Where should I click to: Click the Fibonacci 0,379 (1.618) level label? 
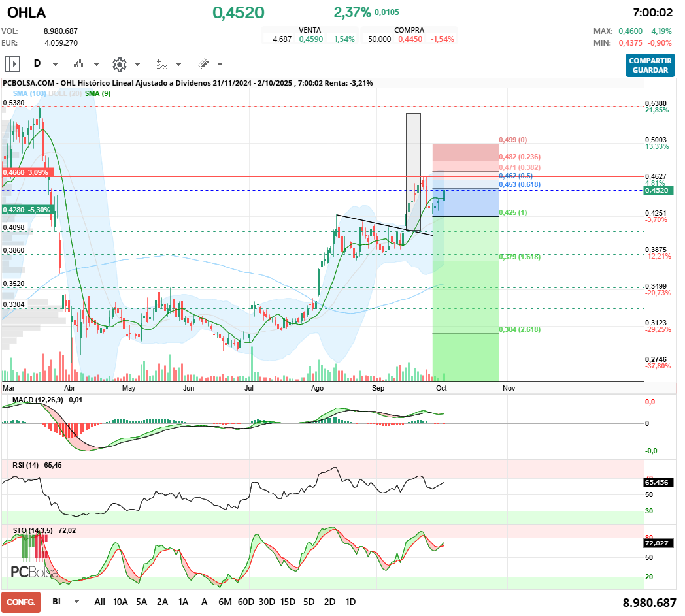(520, 257)
